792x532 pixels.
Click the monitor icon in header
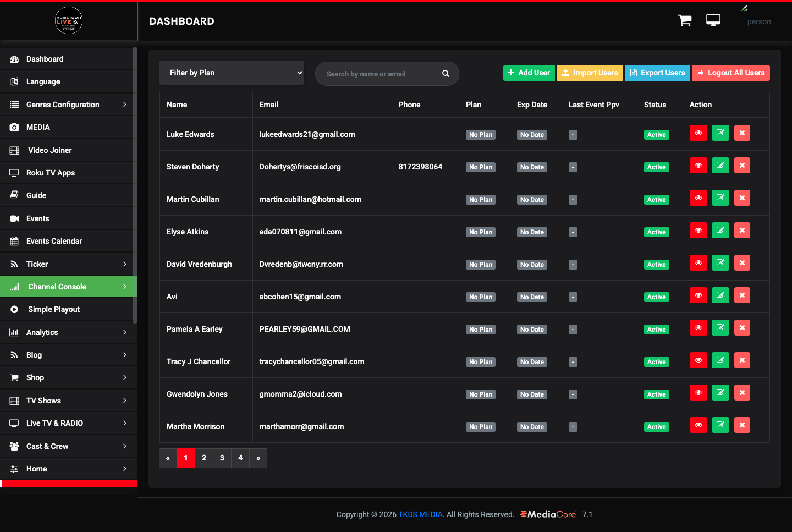pyautogui.click(x=713, y=20)
